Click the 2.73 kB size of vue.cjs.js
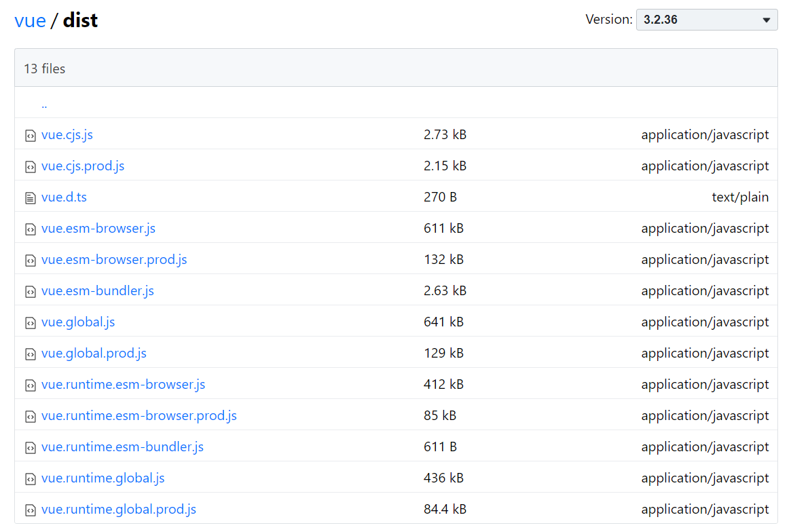 click(445, 134)
